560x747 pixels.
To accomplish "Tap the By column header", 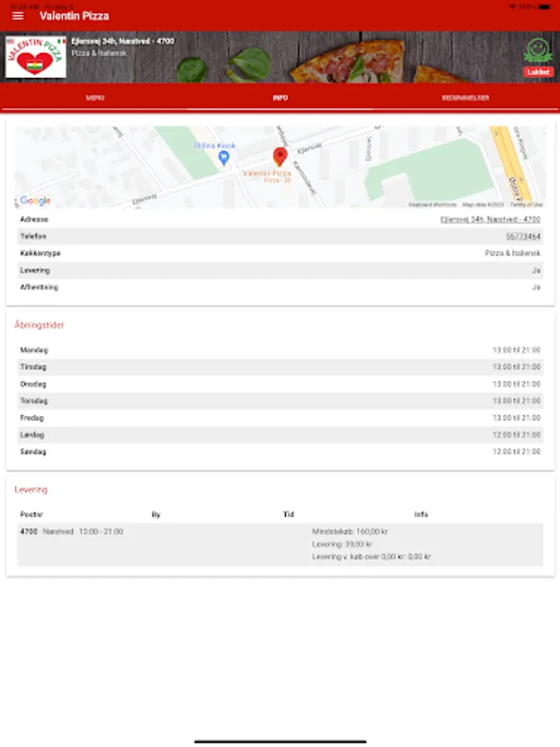I will (156, 515).
